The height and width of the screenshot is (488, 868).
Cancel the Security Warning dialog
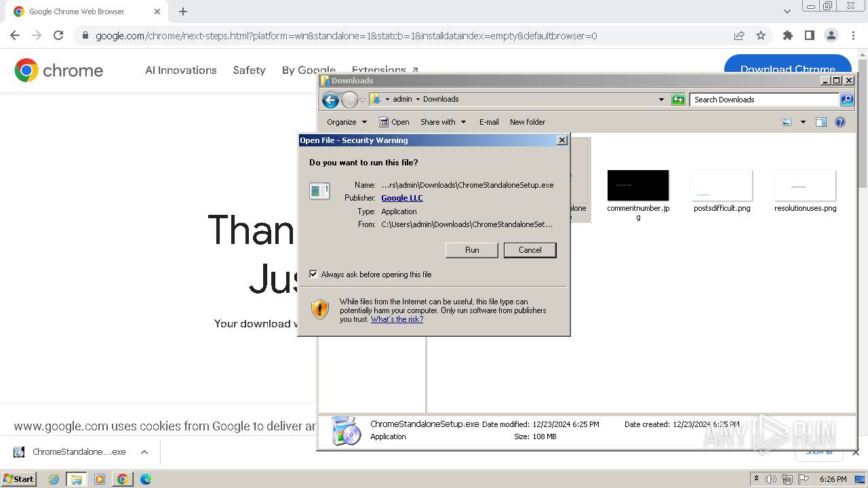click(x=530, y=250)
